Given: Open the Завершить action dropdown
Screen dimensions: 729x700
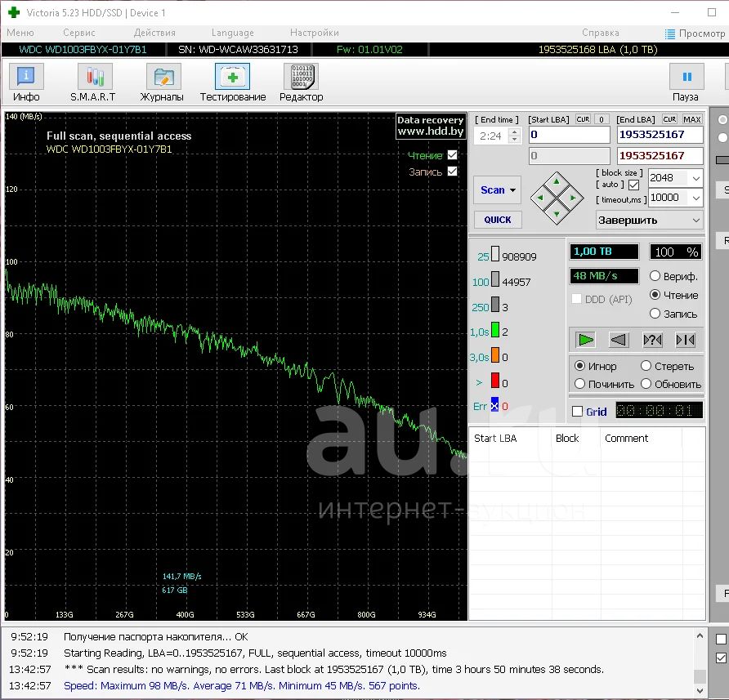Looking at the screenshot, I should coord(649,220).
